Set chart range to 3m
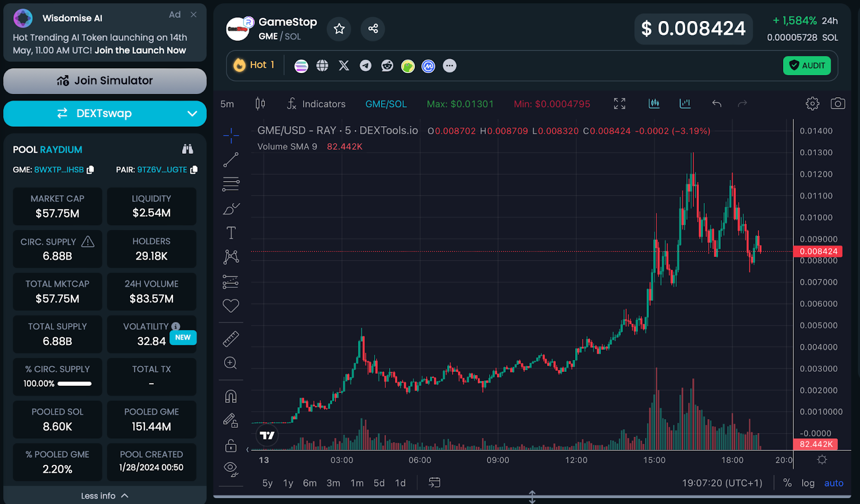The image size is (860, 504). (x=333, y=483)
